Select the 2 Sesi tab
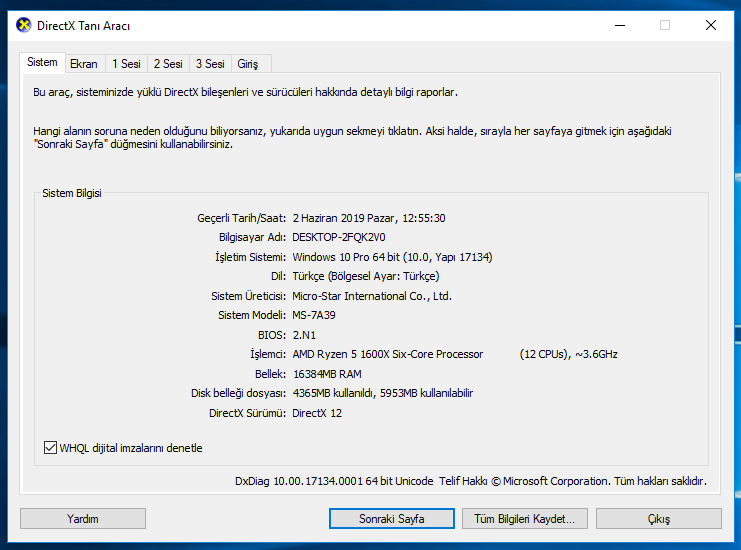The width and height of the screenshot is (741, 550). 168,64
